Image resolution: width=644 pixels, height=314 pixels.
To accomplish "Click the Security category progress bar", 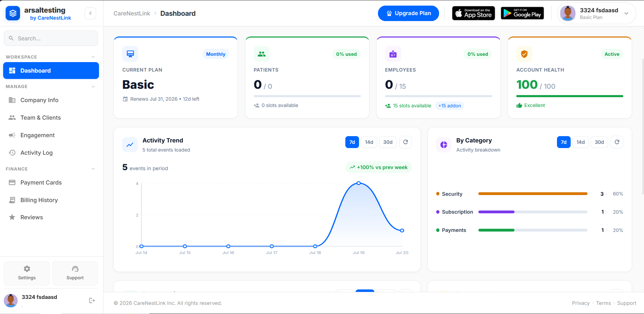I will (x=533, y=194).
